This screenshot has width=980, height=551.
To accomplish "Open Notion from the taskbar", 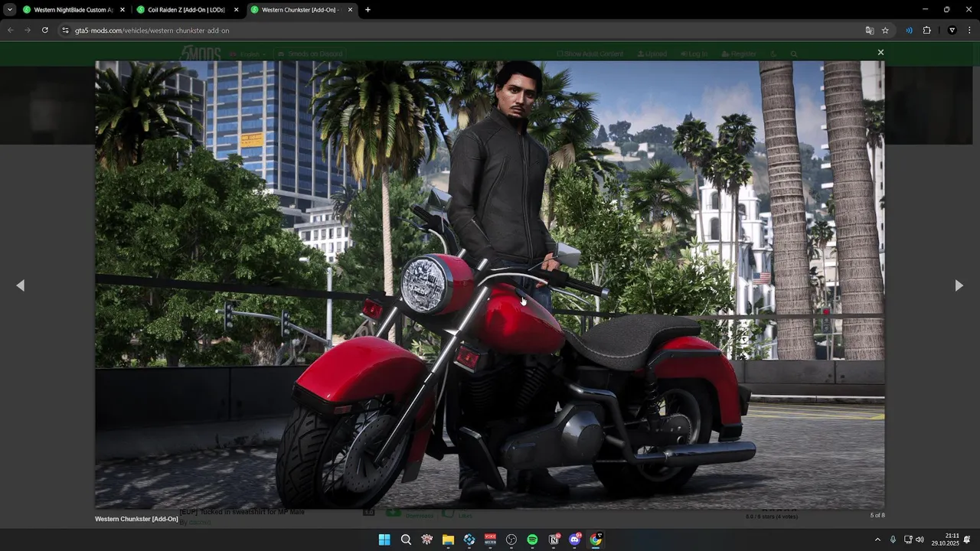I will click(x=554, y=540).
